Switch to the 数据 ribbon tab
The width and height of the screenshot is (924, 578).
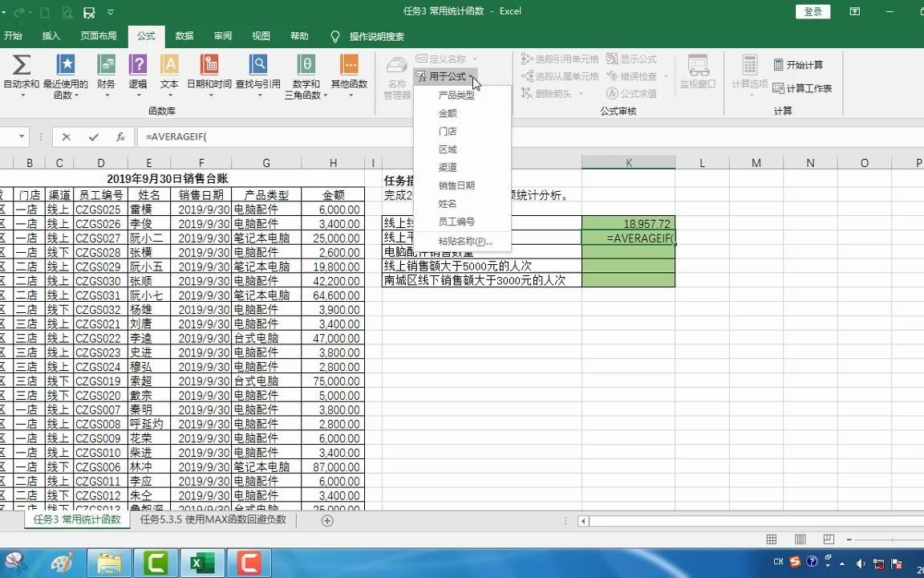click(x=184, y=36)
